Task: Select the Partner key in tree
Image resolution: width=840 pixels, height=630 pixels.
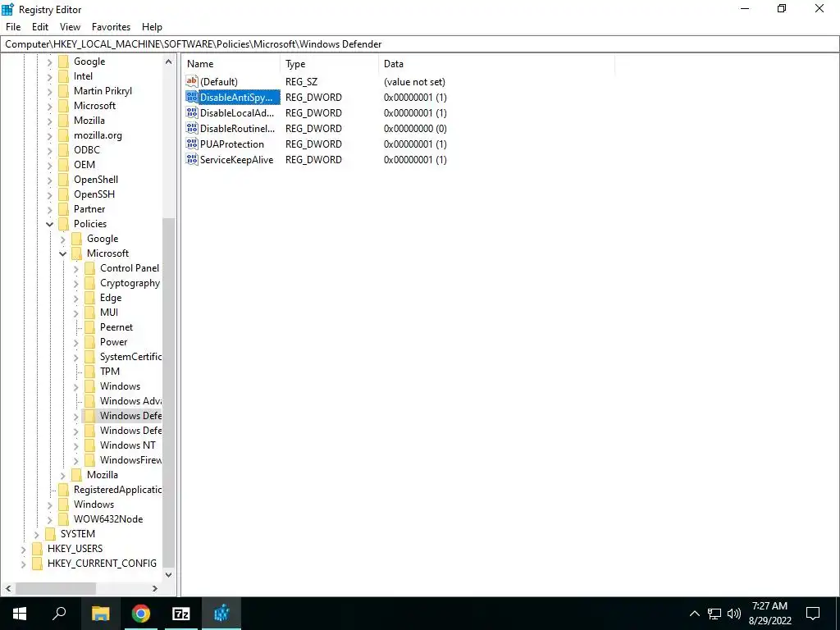Action: (x=89, y=209)
